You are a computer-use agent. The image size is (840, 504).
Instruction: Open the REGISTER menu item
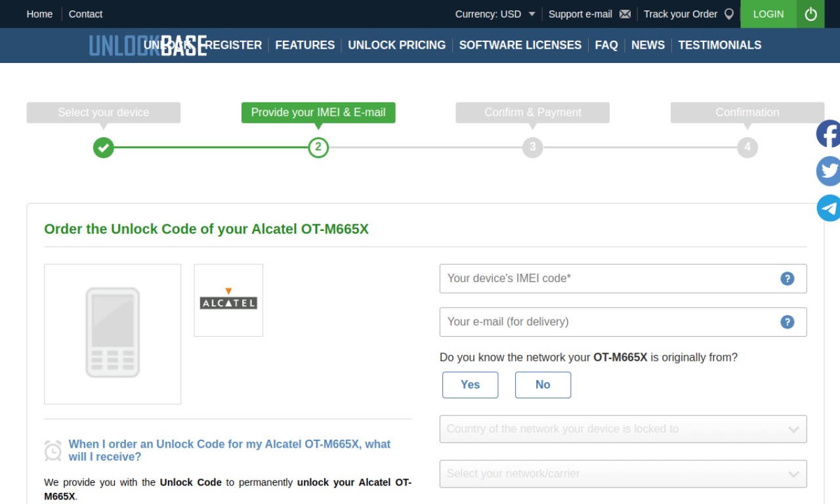(x=234, y=45)
